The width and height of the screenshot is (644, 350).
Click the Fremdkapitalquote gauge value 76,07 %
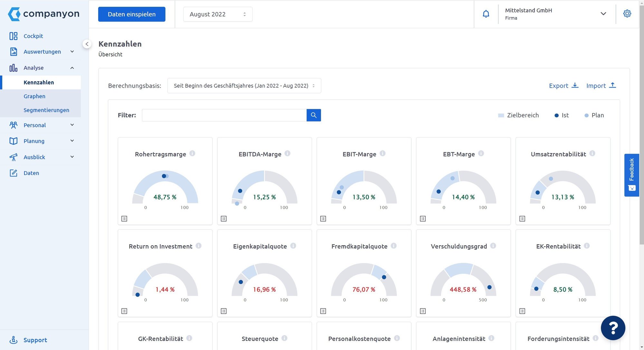pos(364,289)
